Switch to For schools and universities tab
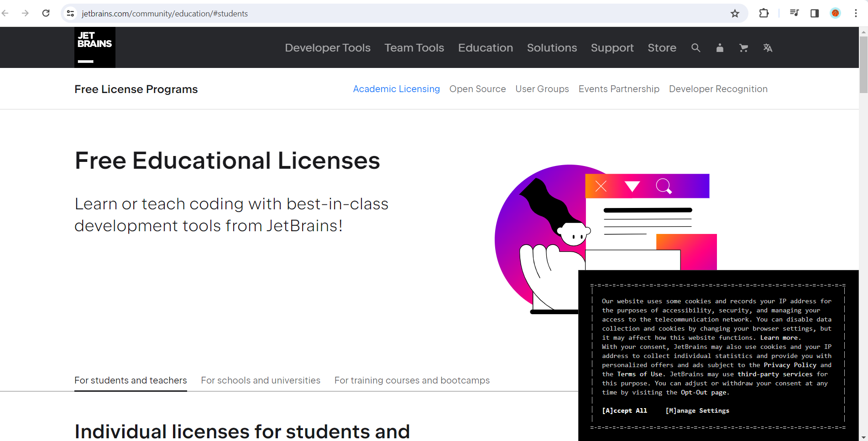 (x=261, y=380)
